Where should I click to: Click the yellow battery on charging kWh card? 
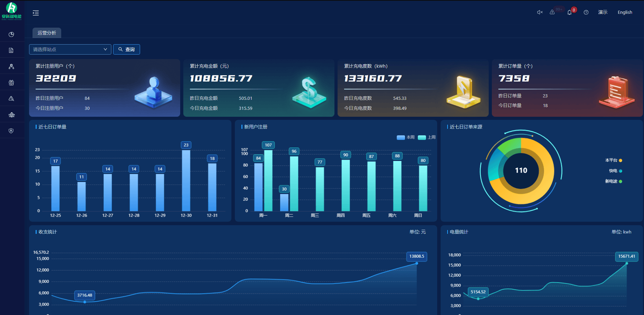point(463,92)
